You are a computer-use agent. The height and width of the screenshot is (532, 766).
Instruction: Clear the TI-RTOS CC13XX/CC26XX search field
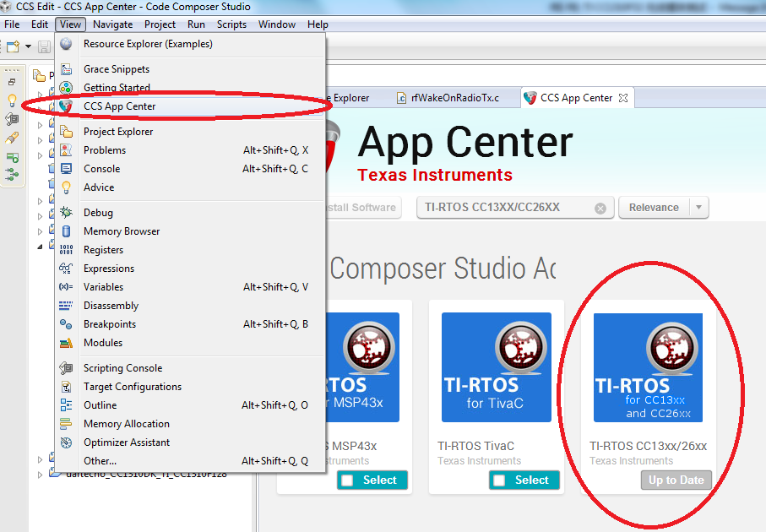coord(600,209)
